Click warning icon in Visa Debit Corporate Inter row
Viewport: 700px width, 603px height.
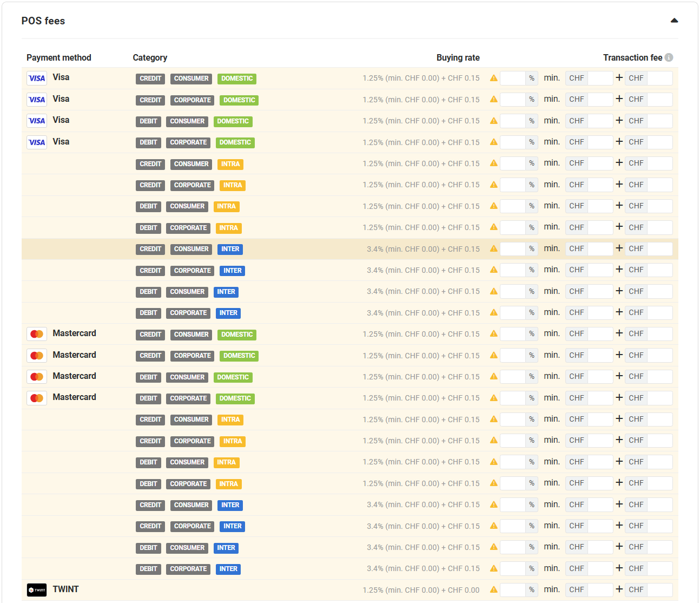[x=493, y=312]
